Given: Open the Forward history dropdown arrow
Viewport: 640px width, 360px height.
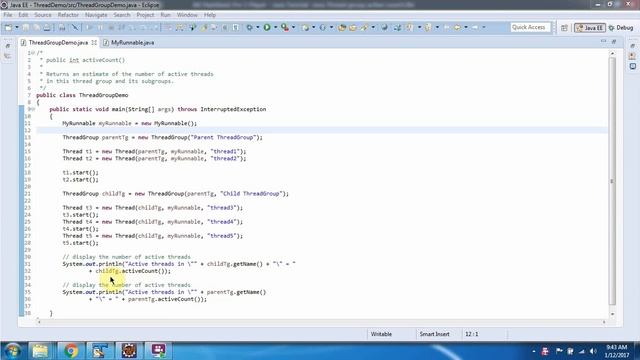Looking at the screenshot, I should (x=484, y=27).
